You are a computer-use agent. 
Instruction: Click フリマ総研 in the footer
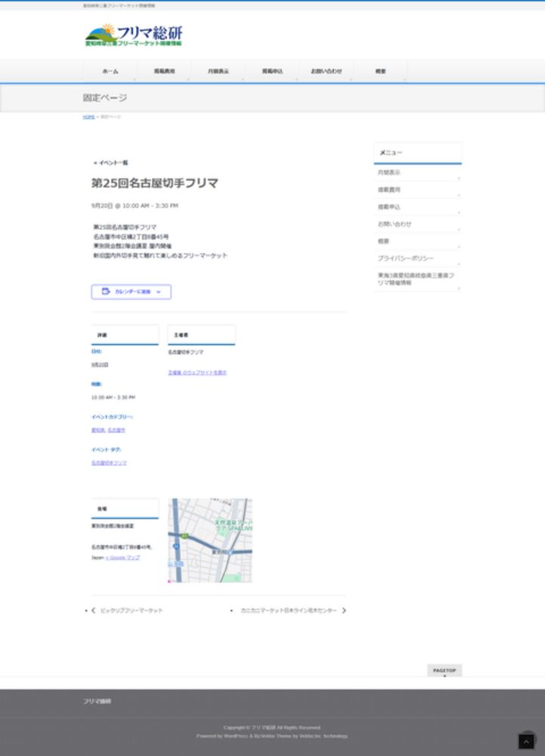[97, 701]
